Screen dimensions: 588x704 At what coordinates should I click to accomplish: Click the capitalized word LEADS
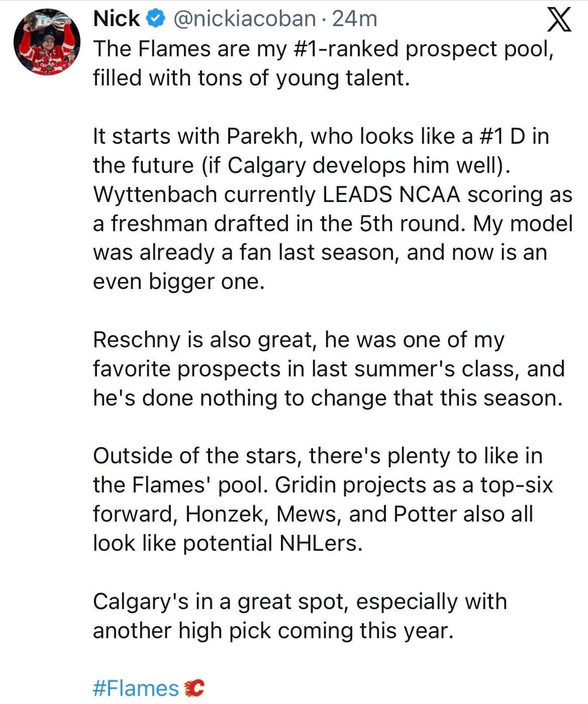(x=358, y=194)
